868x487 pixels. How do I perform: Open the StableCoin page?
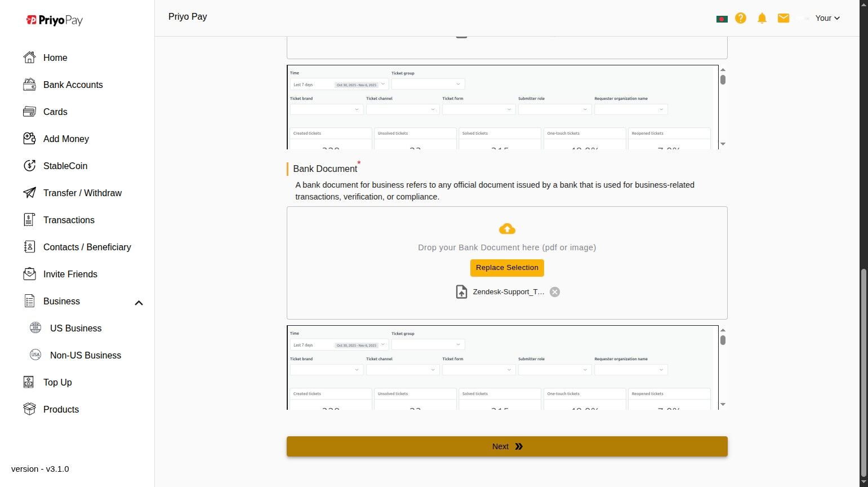[x=65, y=166]
